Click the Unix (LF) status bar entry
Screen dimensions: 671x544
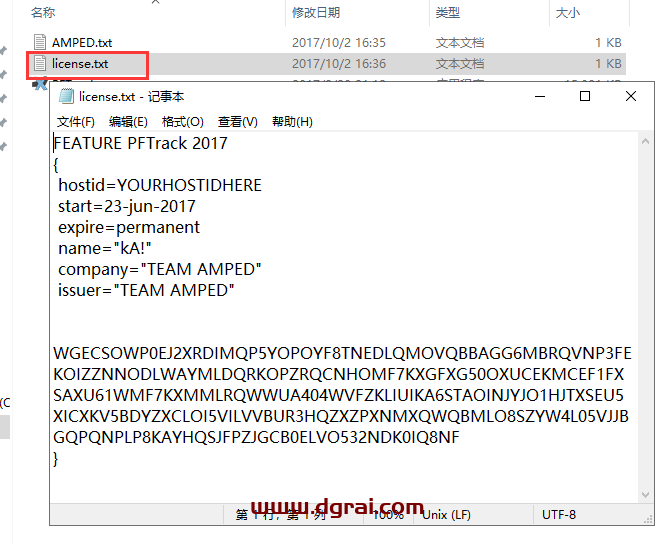click(x=446, y=514)
